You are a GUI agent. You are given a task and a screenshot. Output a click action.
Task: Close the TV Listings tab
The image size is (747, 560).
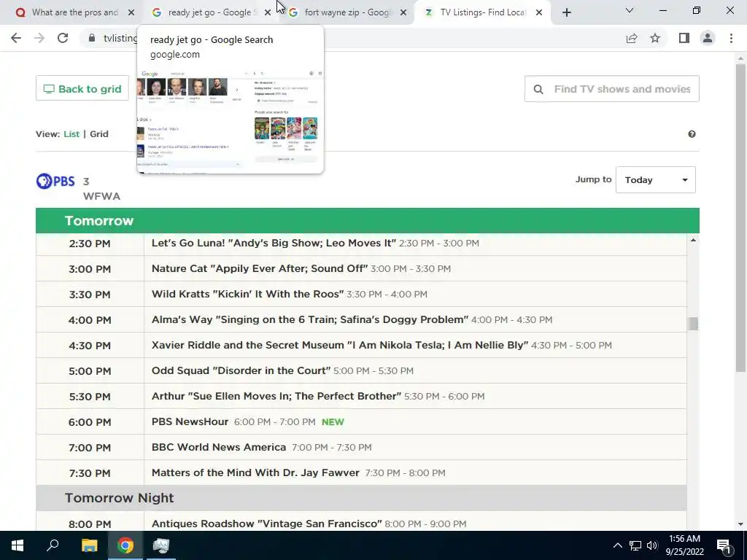point(539,13)
